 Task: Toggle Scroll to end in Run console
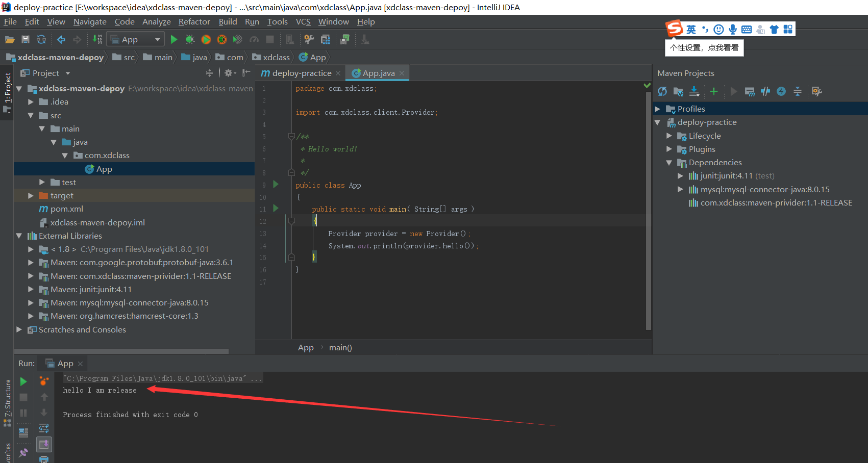44,444
